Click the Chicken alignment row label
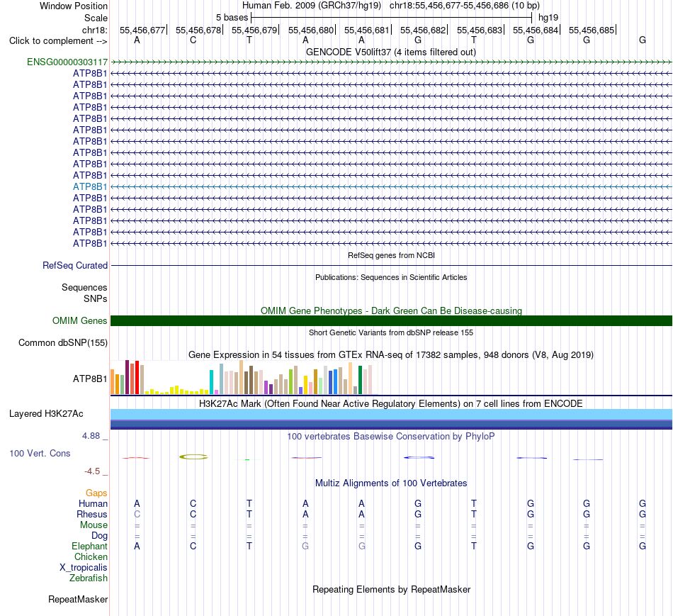Screen dimensions: 673x616 tap(91, 557)
